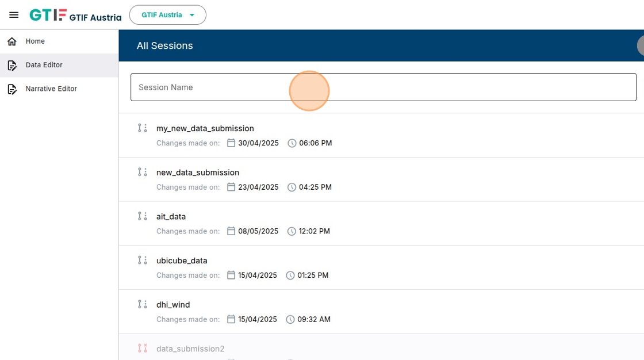
Task: Click the clock icon beside 04:25 PM
Action: [x=292, y=187]
